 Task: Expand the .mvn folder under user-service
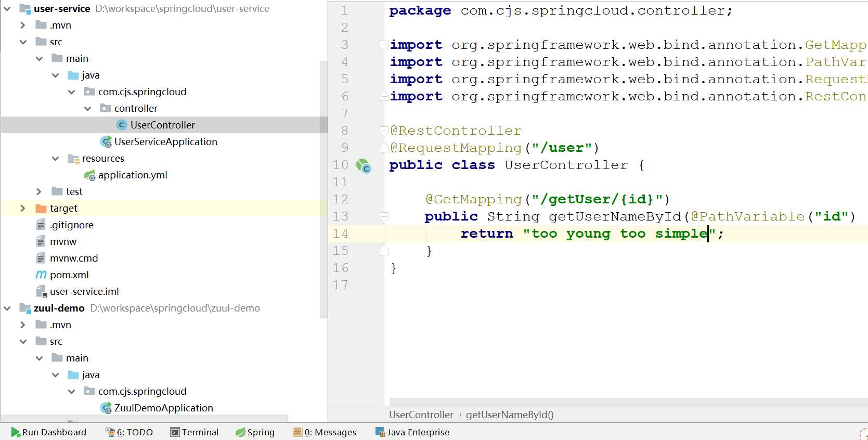[22, 25]
